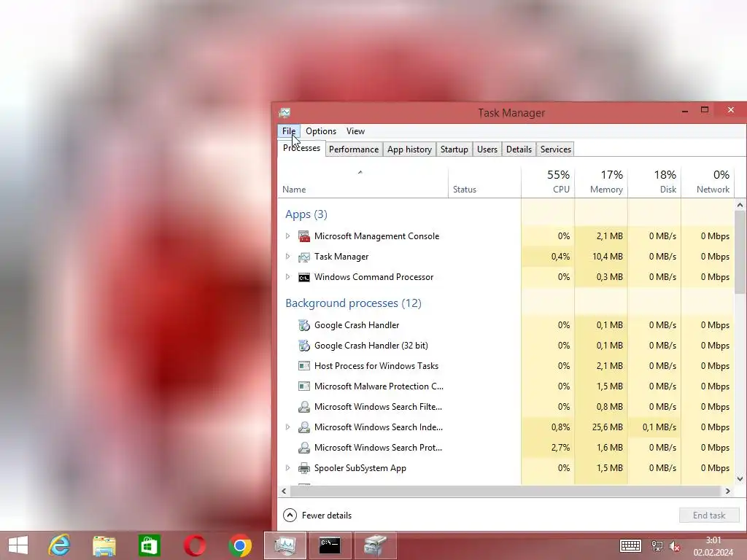Click the taskbar clock showing 3:01
Image resolution: width=747 pixels, height=560 pixels.
[713, 540]
